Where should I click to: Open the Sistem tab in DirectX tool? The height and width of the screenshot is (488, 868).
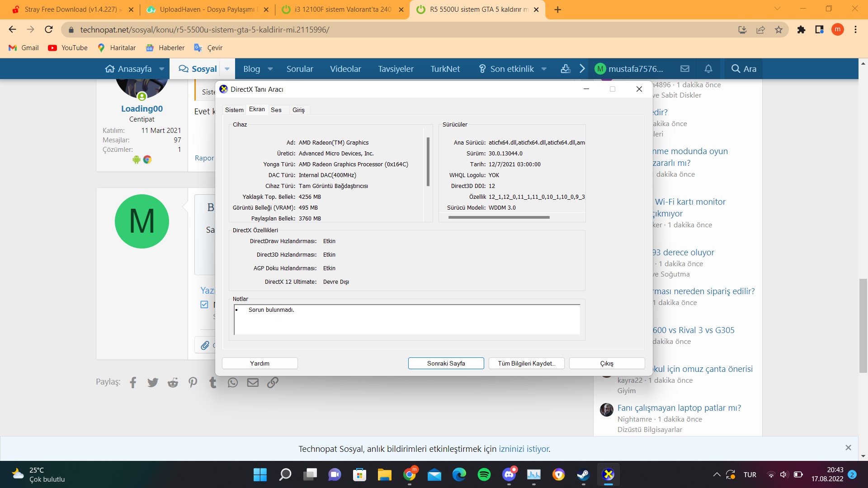(234, 110)
